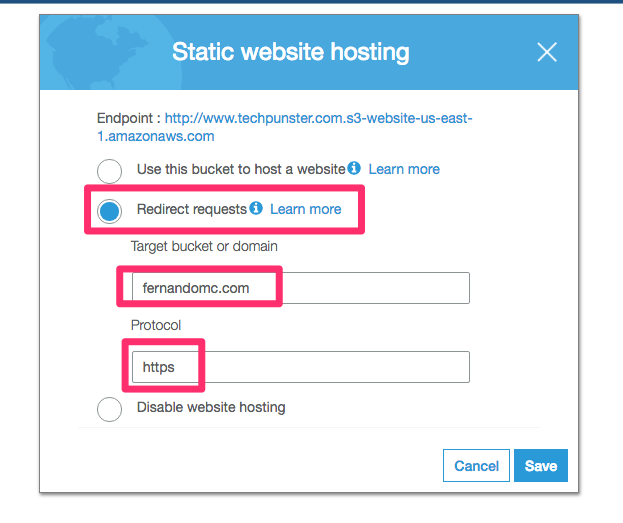Viewport: 623px width, 523px height.
Task: Click the "Redirect requests" label text
Action: click(x=192, y=209)
